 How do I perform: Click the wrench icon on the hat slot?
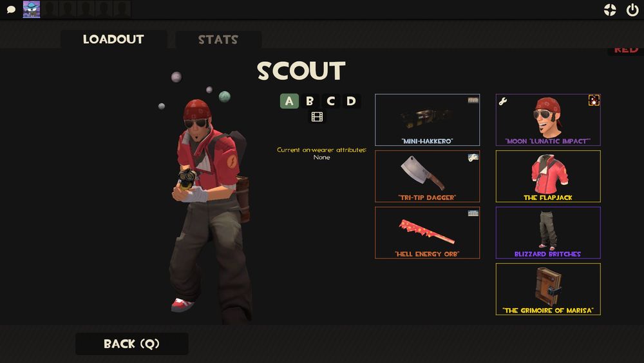tap(503, 101)
